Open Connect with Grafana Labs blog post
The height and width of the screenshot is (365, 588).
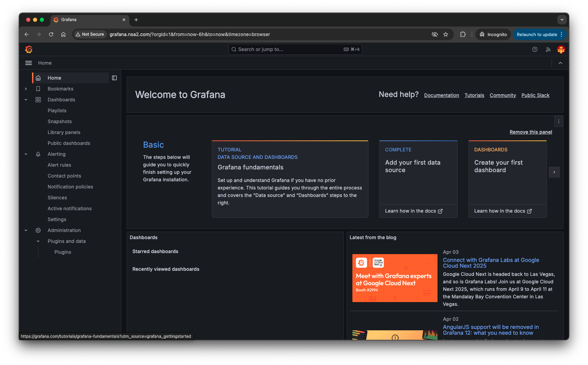point(491,263)
